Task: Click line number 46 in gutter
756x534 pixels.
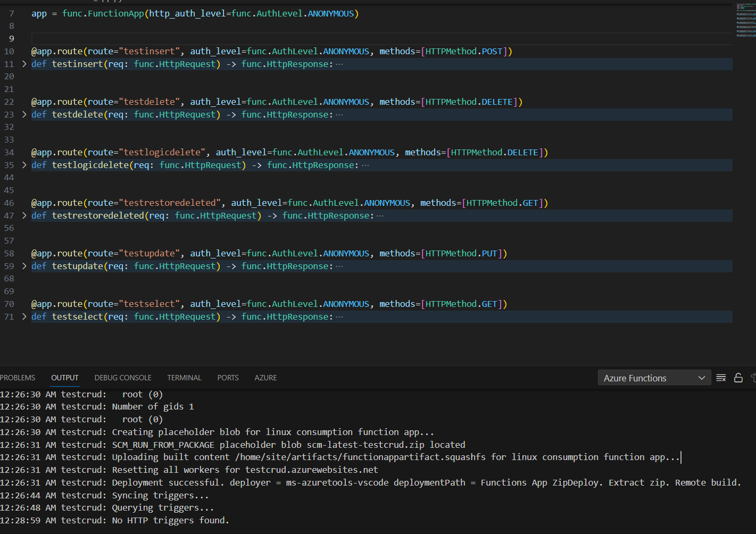Action: point(9,203)
